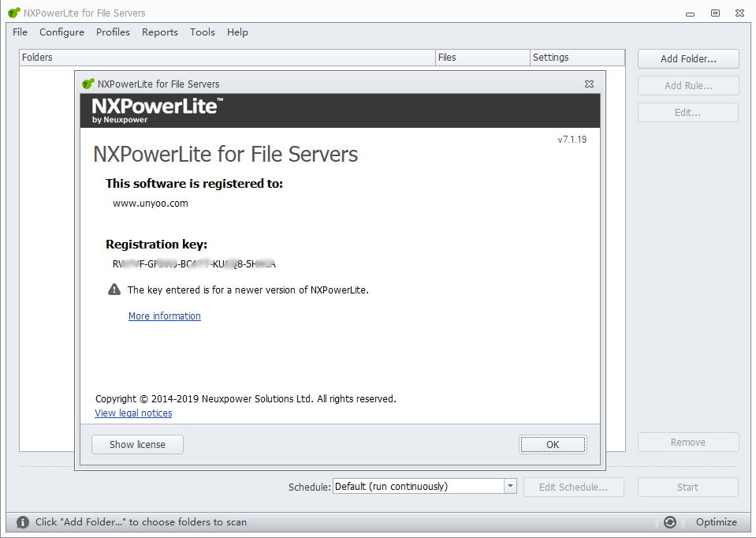Click the circular refresh icon next to Optimize
This screenshot has width=756, height=538.
click(x=670, y=522)
